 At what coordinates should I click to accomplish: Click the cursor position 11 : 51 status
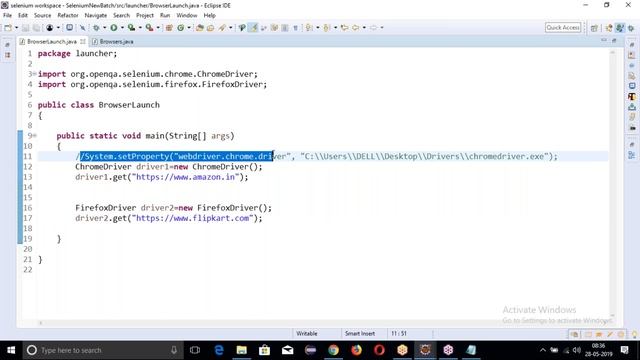pyautogui.click(x=399, y=333)
